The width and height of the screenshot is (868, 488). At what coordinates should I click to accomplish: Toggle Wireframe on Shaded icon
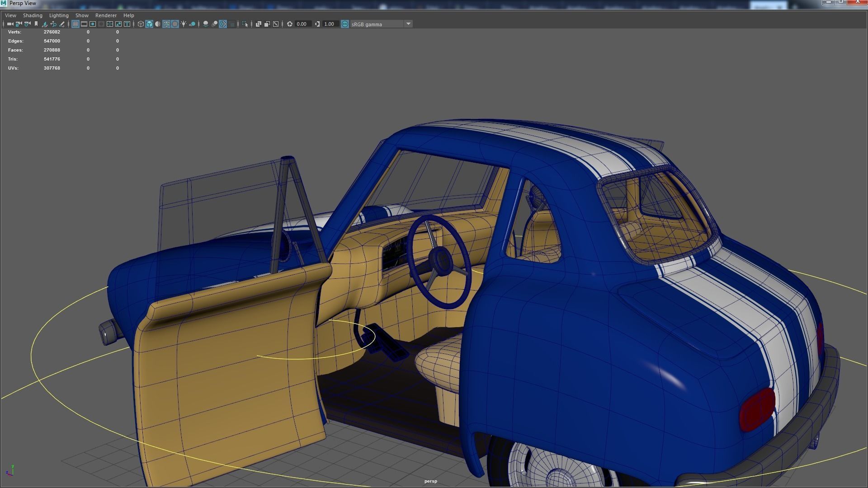166,24
